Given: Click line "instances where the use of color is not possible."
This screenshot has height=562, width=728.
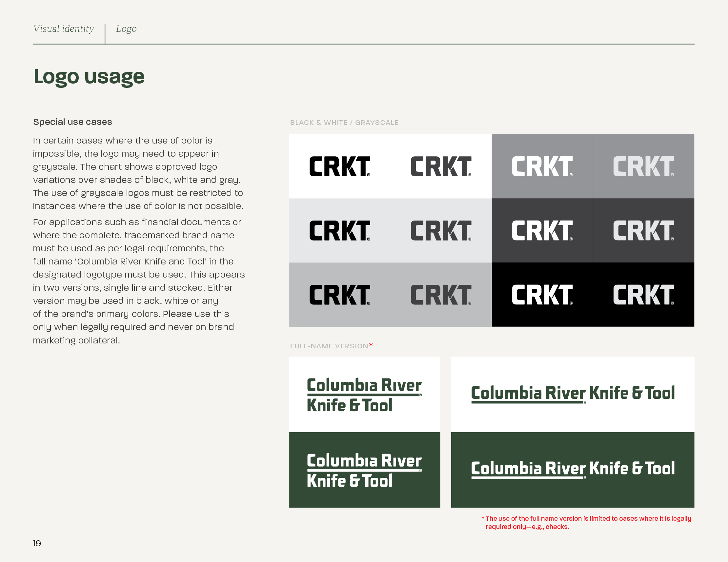Looking at the screenshot, I should 138,206.
